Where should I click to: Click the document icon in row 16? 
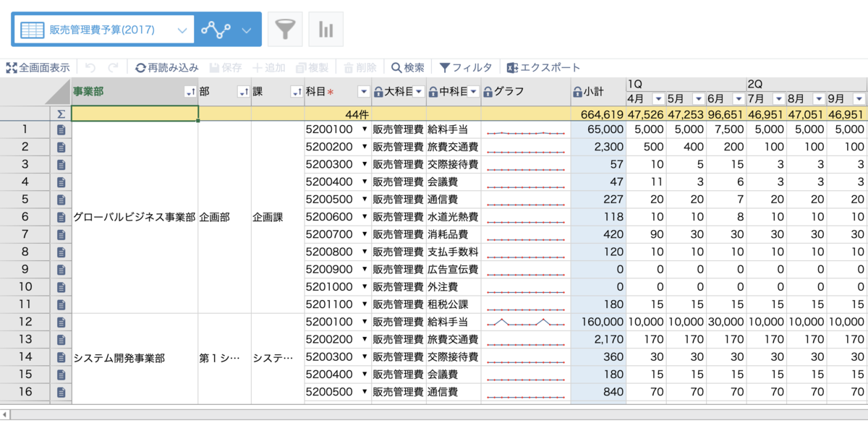tap(61, 392)
